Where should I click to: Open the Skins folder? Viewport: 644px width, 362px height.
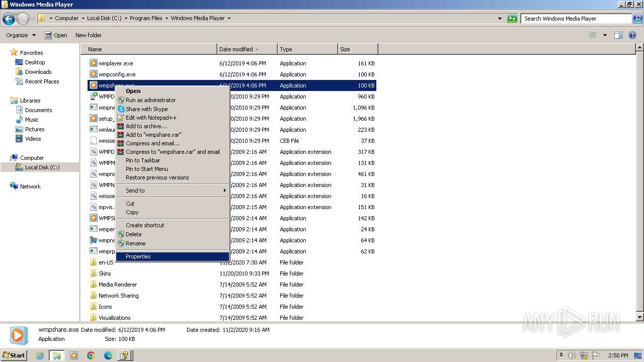tap(105, 274)
